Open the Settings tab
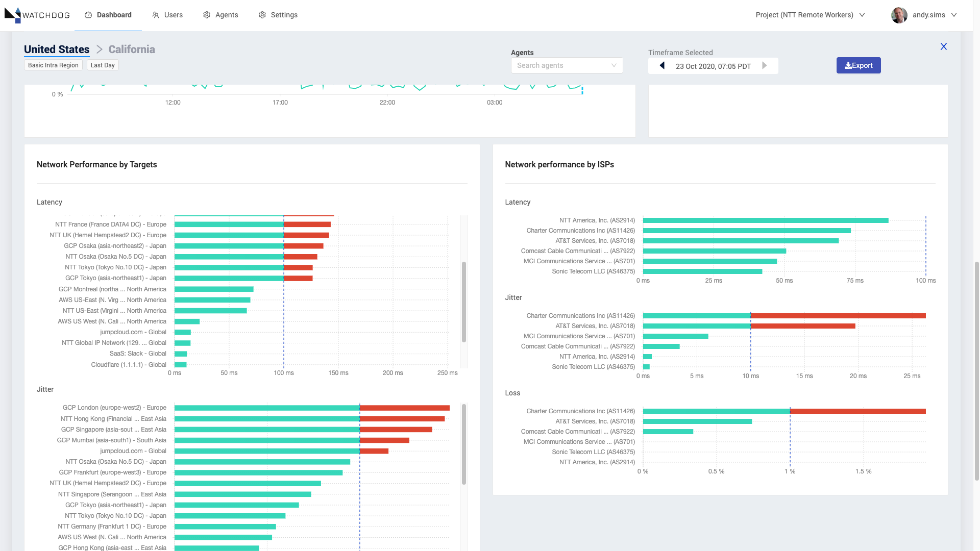Image resolution: width=980 pixels, height=551 pixels. coord(278,15)
